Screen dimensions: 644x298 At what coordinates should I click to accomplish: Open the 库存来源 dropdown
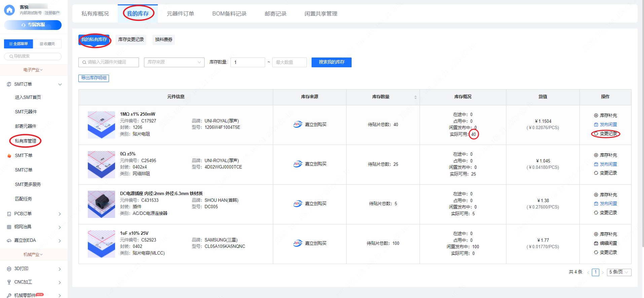click(x=174, y=62)
